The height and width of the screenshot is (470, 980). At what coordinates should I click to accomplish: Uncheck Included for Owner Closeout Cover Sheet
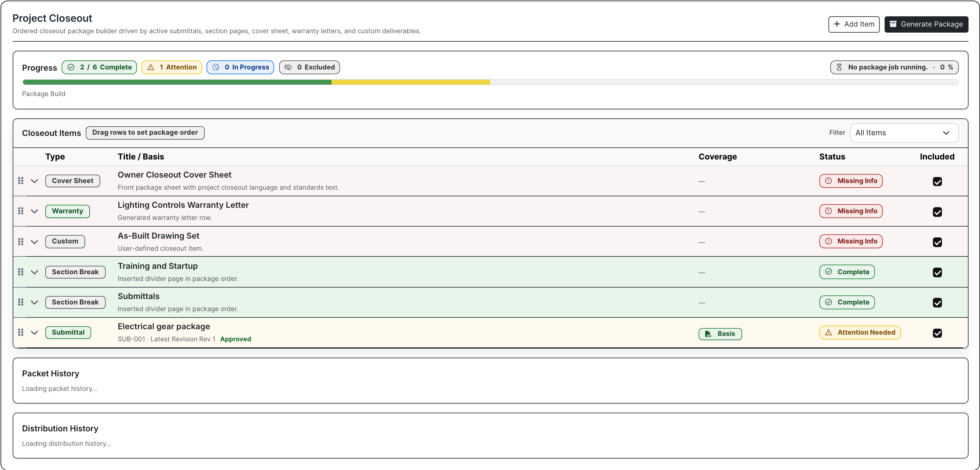(937, 182)
